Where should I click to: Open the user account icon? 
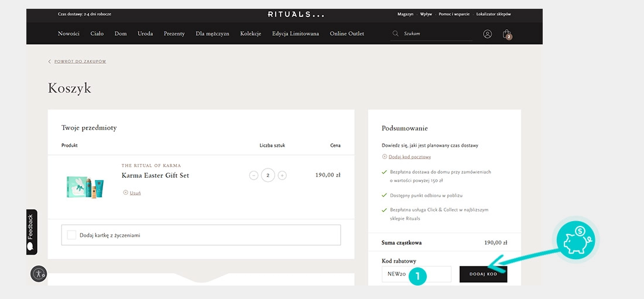point(488,34)
